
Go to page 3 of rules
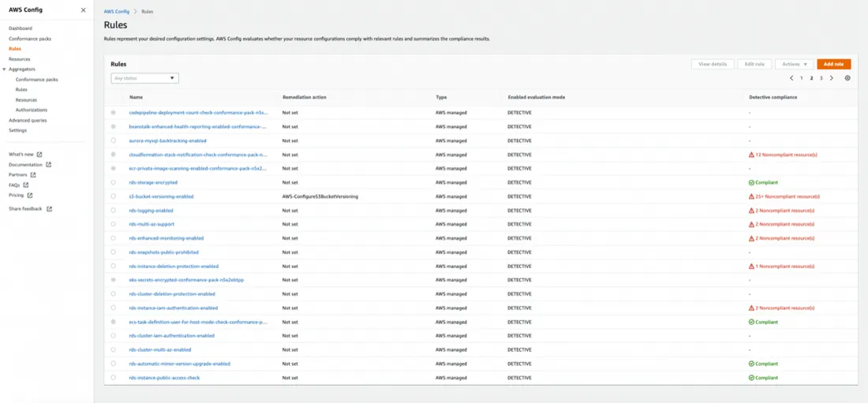tap(821, 79)
